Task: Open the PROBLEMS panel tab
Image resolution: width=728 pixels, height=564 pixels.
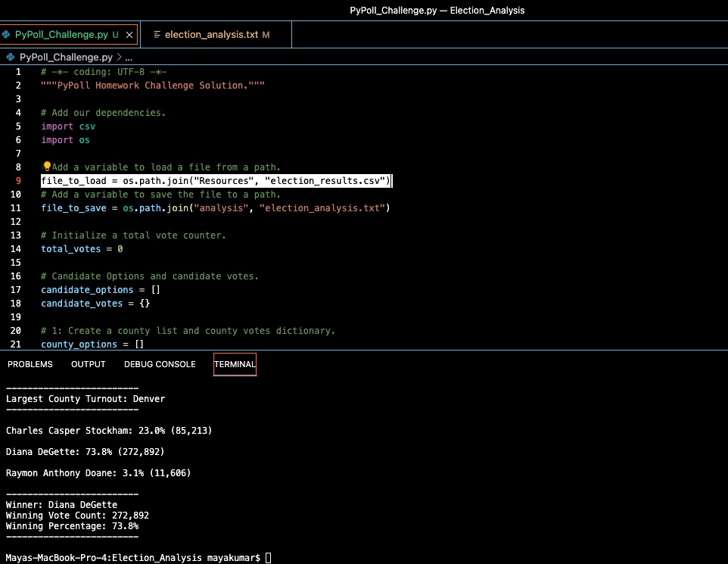Action: tap(30, 364)
